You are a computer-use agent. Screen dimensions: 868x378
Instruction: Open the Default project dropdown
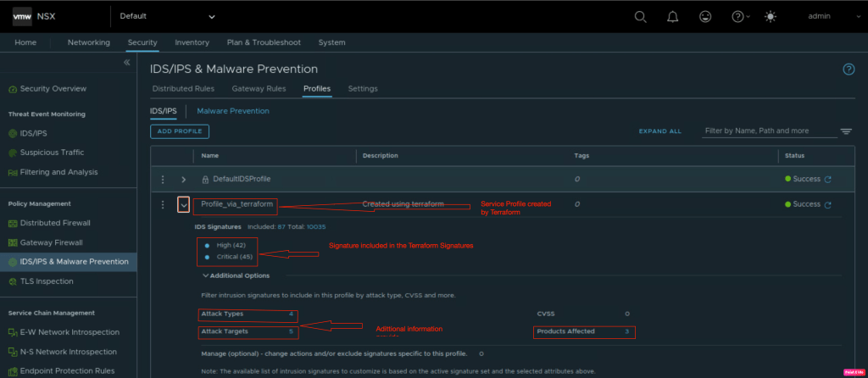click(x=167, y=17)
